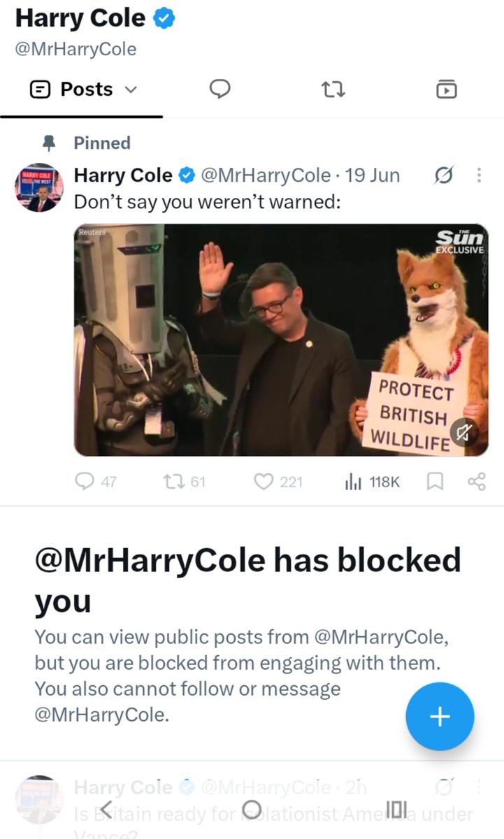Select the Posts tab
The width and height of the screenshot is (504, 839).
(82, 89)
